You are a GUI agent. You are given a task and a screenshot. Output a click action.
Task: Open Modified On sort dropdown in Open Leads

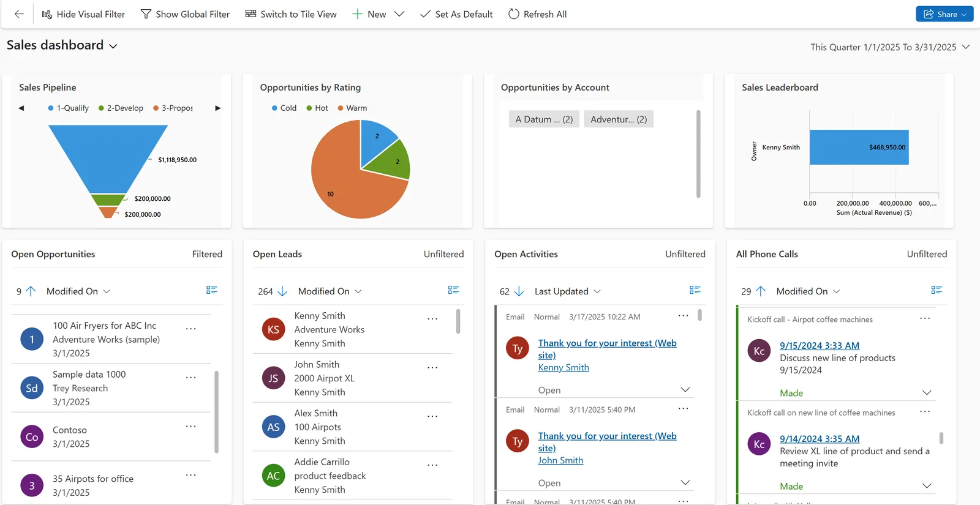coord(330,291)
